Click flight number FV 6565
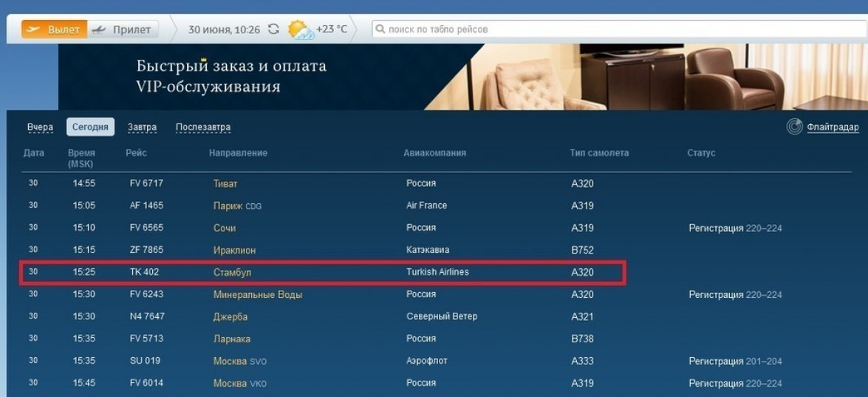Screen dimensions: 868x397 (x=147, y=228)
